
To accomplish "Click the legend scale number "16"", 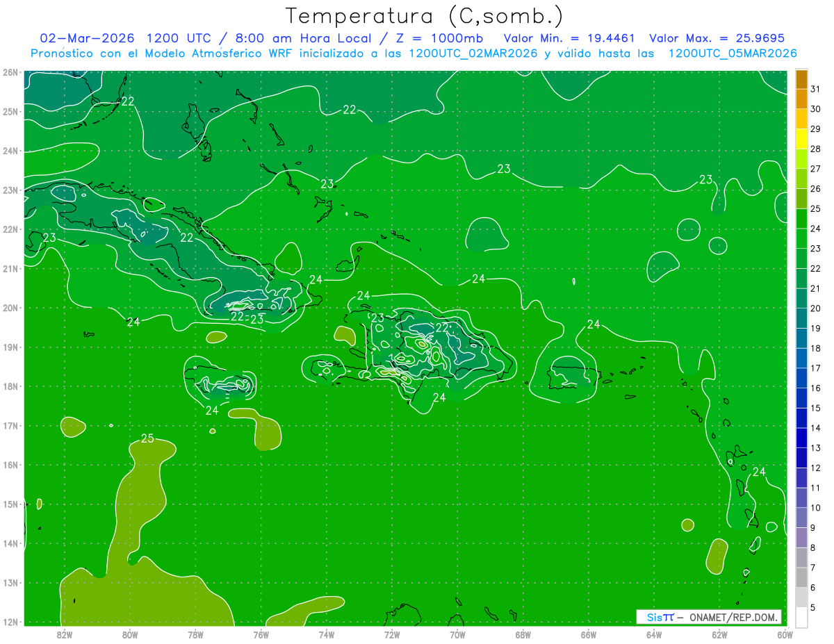I will (816, 388).
